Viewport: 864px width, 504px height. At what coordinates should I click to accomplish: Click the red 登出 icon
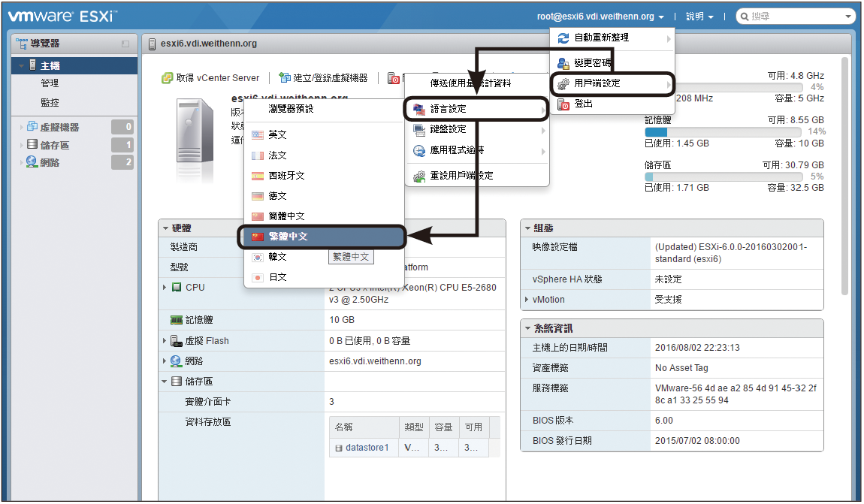[563, 104]
